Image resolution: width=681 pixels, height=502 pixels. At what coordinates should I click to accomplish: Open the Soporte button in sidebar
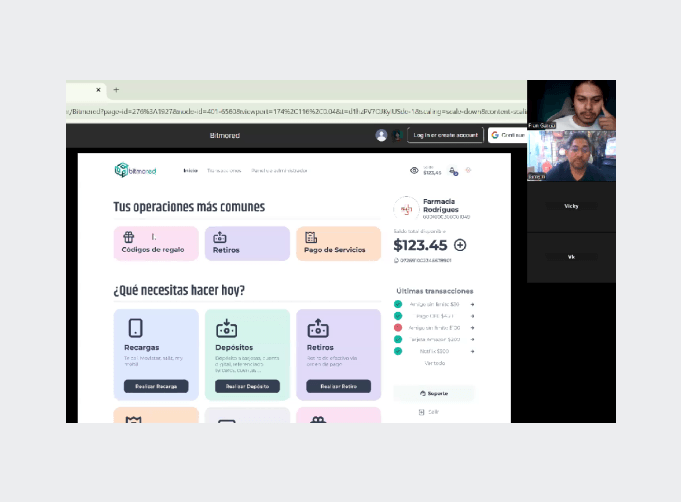[434, 393]
